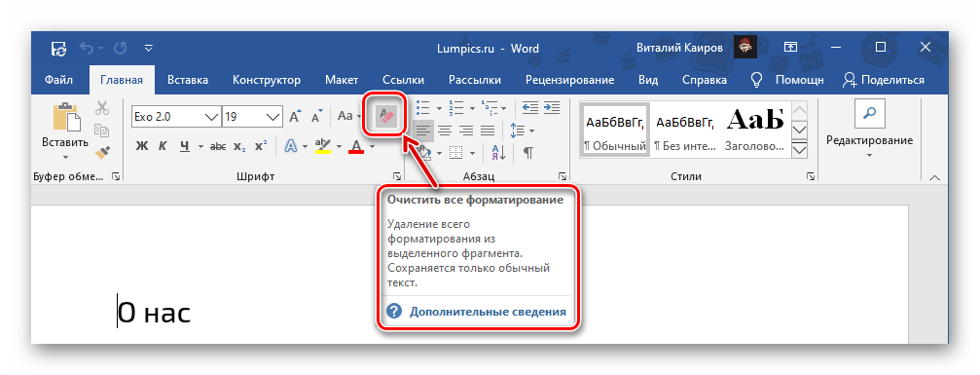This screenshot has height=375, width=980.
Task: Open the Файл tab
Action: point(58,80)
